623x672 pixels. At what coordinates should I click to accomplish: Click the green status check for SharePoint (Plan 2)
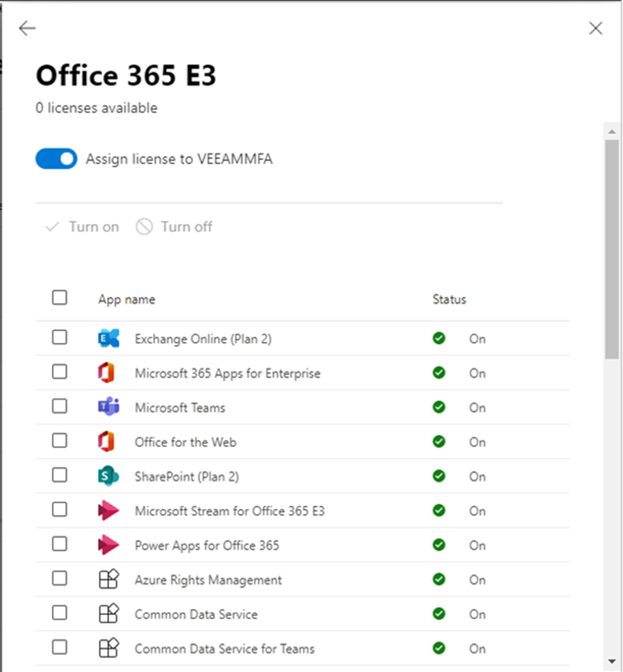pos(439,475)
